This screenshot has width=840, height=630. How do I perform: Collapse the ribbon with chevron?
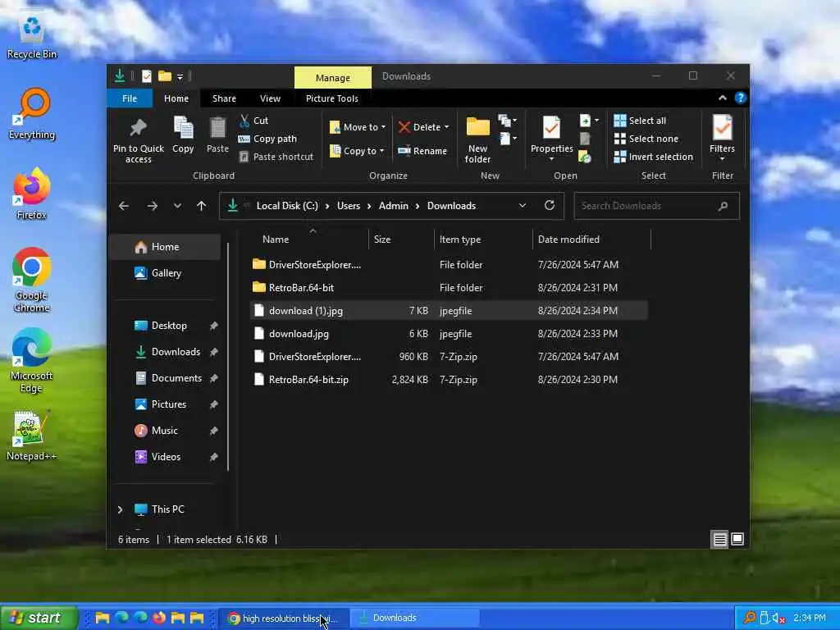(723, 98)
